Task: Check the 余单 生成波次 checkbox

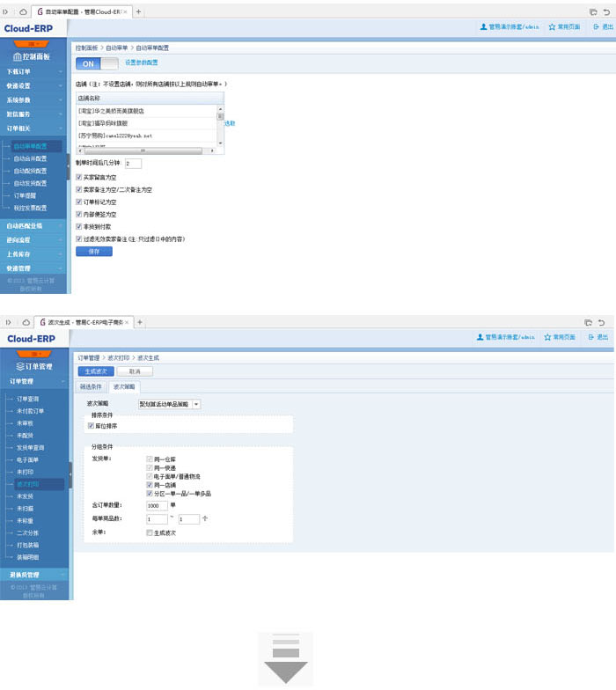Action: 150,532
